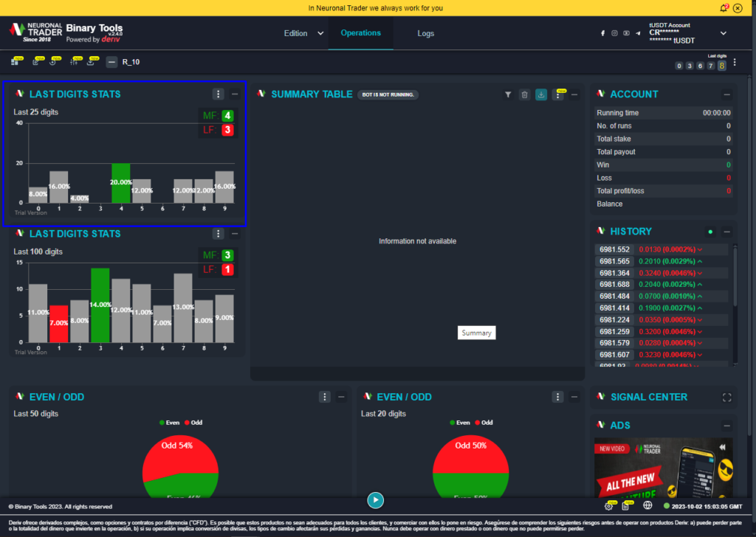Open the ALL THE NEW ad video thumbnail
The width and height of the screenshot is (756, 537).
(x=664, y=467)
